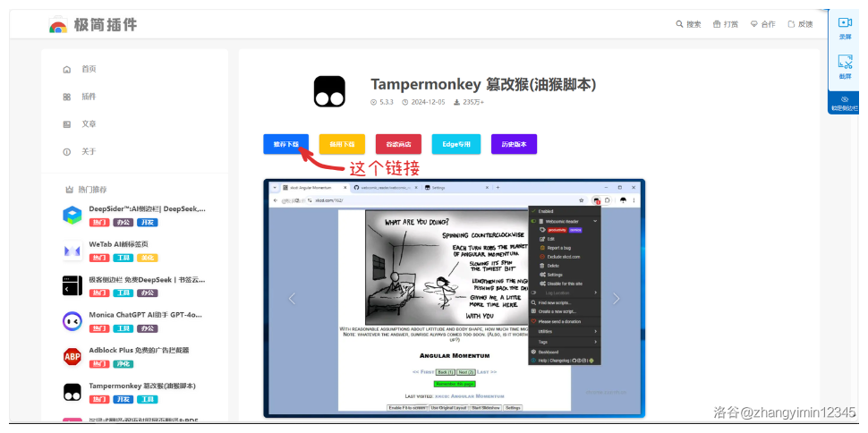Advance carousel with the right chevron arrow
The image size is (868, 433).
[616, 299]
